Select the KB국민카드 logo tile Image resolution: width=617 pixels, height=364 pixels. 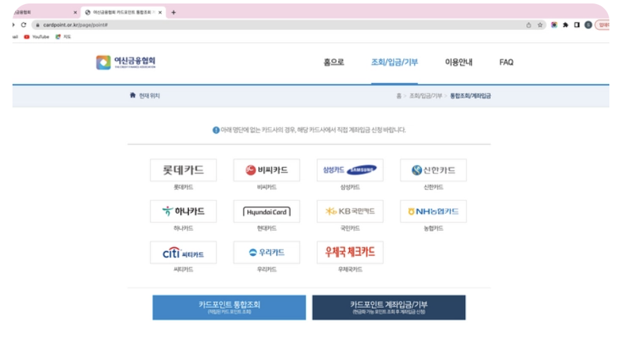pos(350,211)
